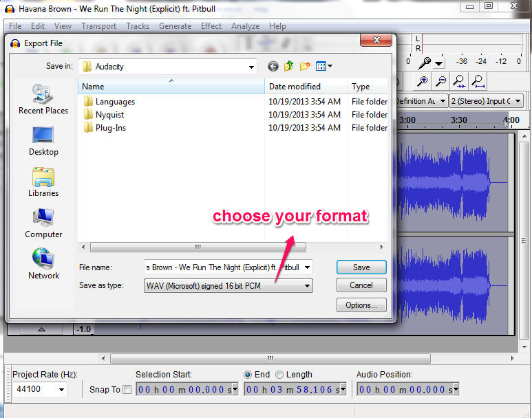This screenshot has height=418, width=532.
Task: Click the Fit Project zoom tool
Action: pyautogui.click(x=478, y=81)
